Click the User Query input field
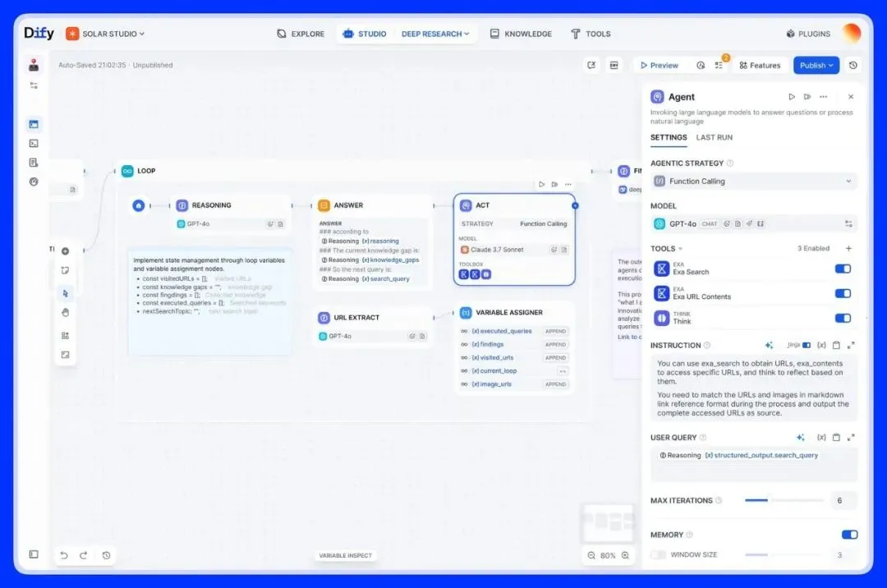The height and width of the screenshot is (588, 887). click(x=753, y=464)
